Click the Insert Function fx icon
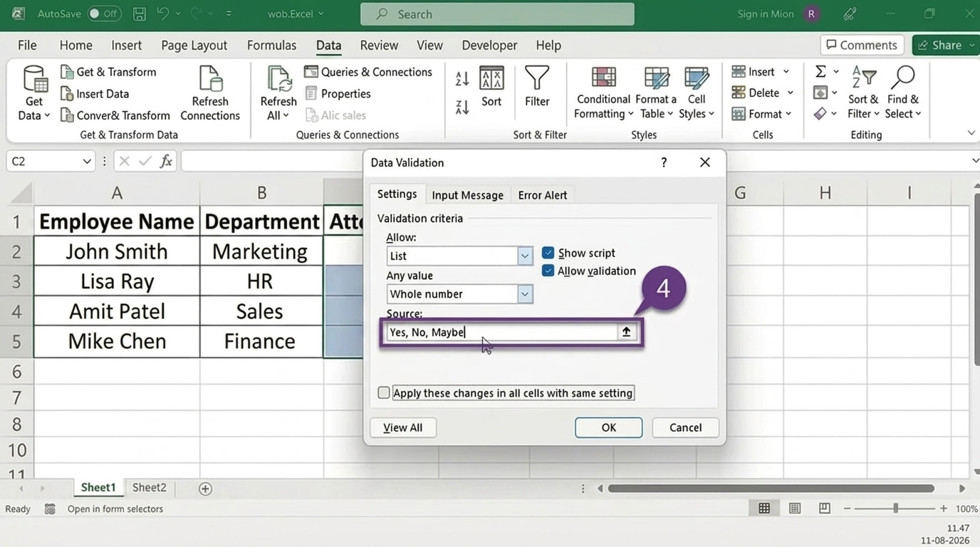 [x=166, y=162]
